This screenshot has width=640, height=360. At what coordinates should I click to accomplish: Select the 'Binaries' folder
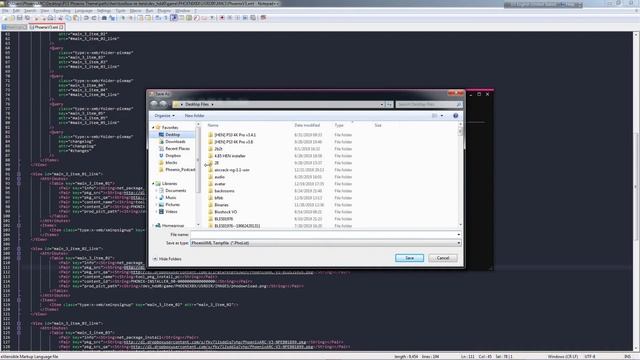[x=221, y=205]
